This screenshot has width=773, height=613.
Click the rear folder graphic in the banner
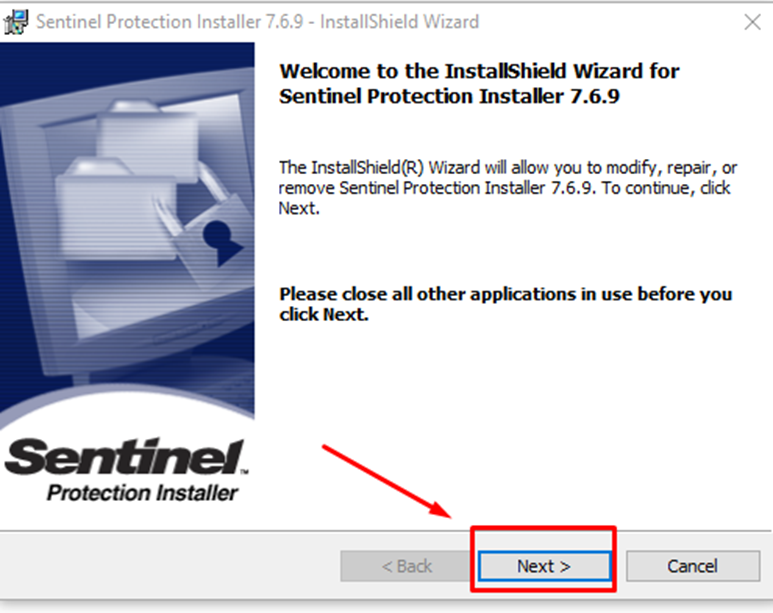(147, 136)
